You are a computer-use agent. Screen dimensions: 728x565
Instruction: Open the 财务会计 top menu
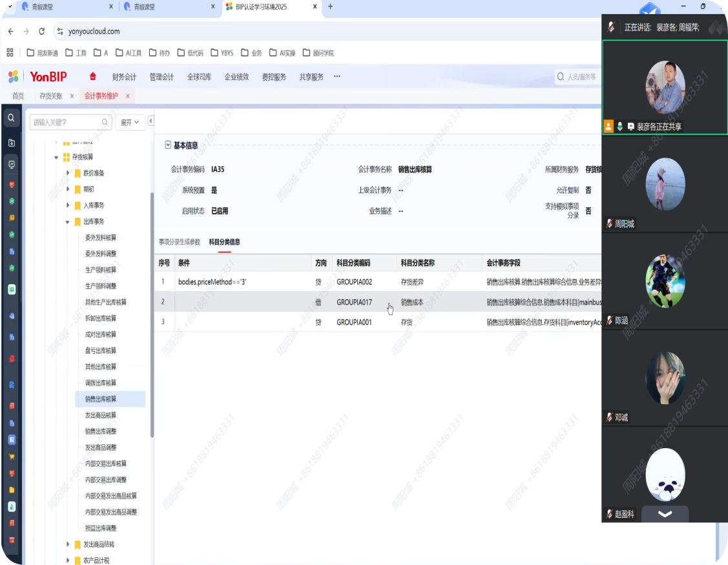point(124,77)
